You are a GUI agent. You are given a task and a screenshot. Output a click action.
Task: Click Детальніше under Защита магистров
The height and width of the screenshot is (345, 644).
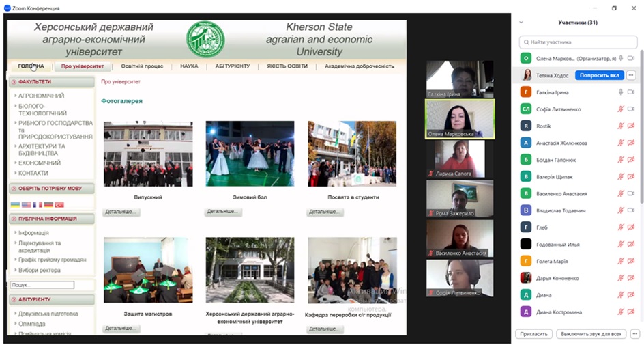coord(121,328)
